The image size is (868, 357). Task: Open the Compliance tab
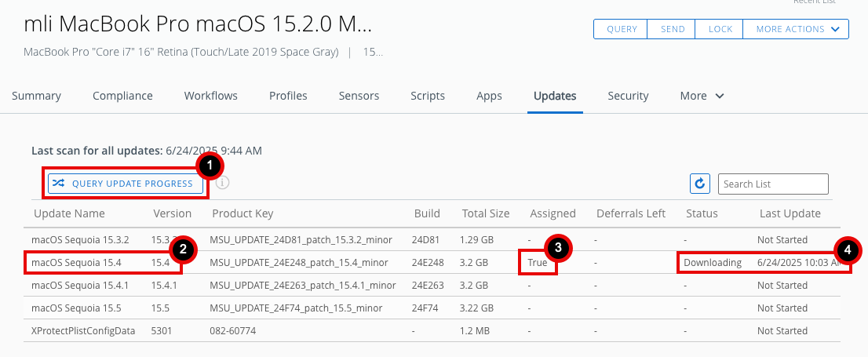pos(122,96)
